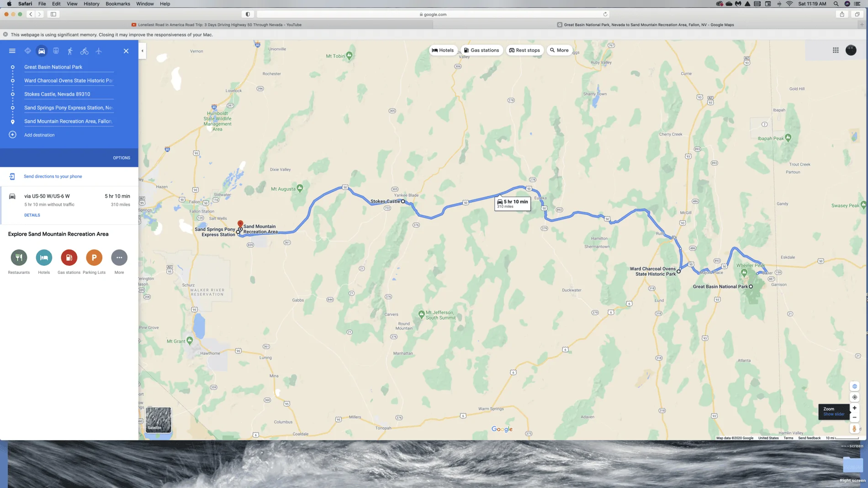Select the Great Basin Google Maps tab

pos(646,25)
